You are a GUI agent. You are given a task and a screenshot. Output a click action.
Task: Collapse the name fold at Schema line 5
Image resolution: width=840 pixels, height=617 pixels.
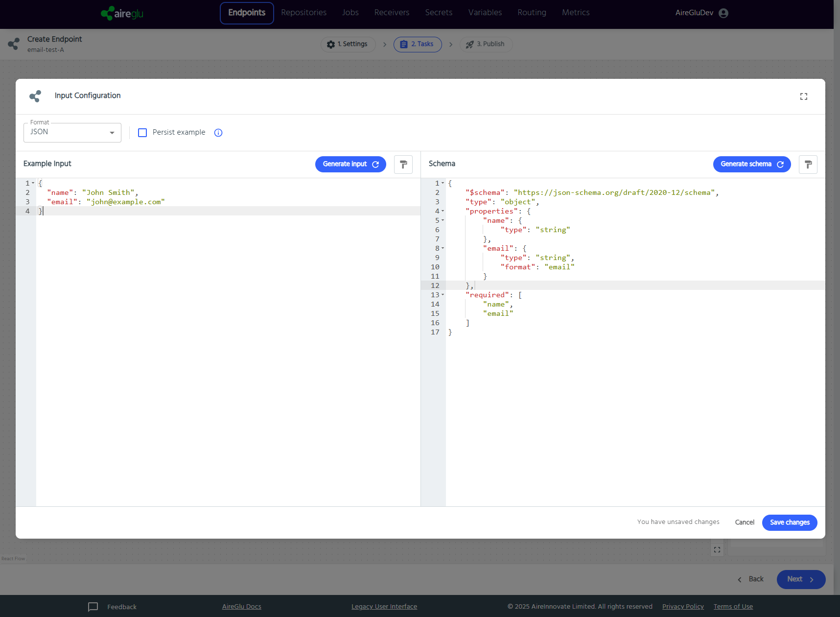click(443, 220)
